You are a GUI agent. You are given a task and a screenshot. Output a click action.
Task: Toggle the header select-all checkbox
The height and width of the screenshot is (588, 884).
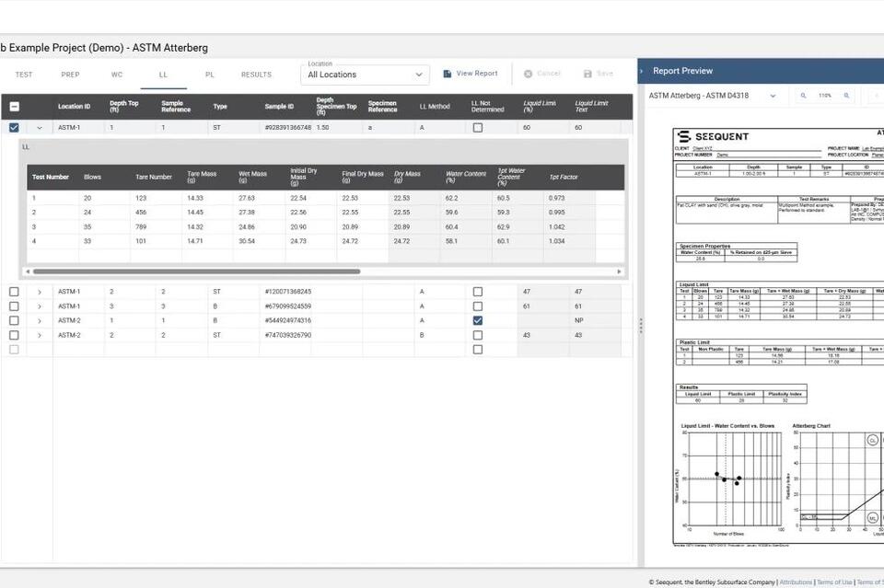14,107
